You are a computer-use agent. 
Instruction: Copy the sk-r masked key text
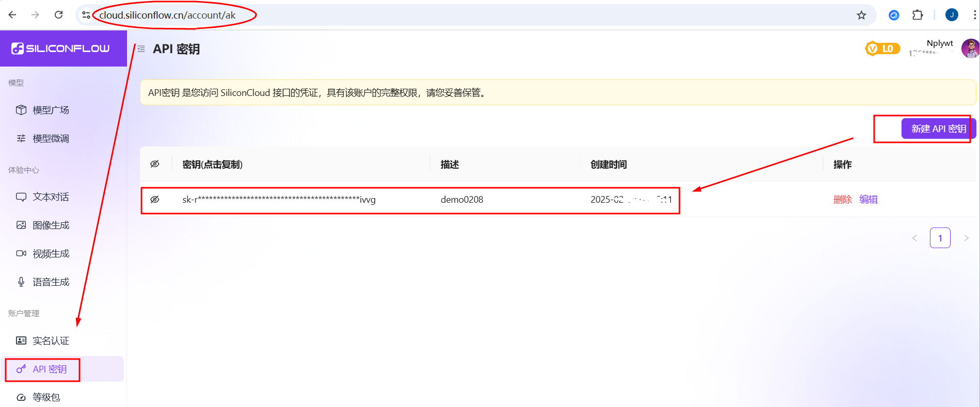click(279, 200)
